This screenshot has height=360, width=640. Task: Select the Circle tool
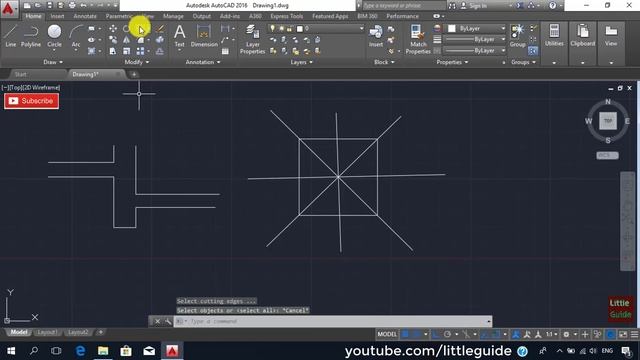click(x=54, y=36)
